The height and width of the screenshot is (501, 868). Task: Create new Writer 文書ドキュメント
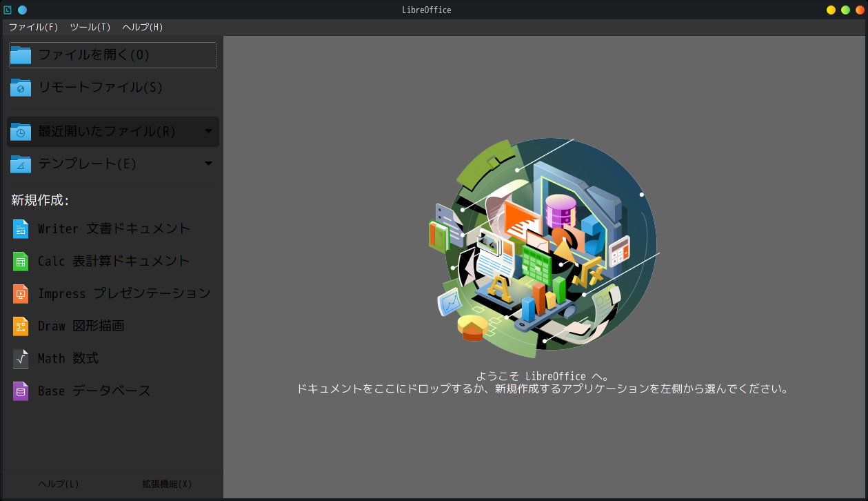tap(113, 228)
